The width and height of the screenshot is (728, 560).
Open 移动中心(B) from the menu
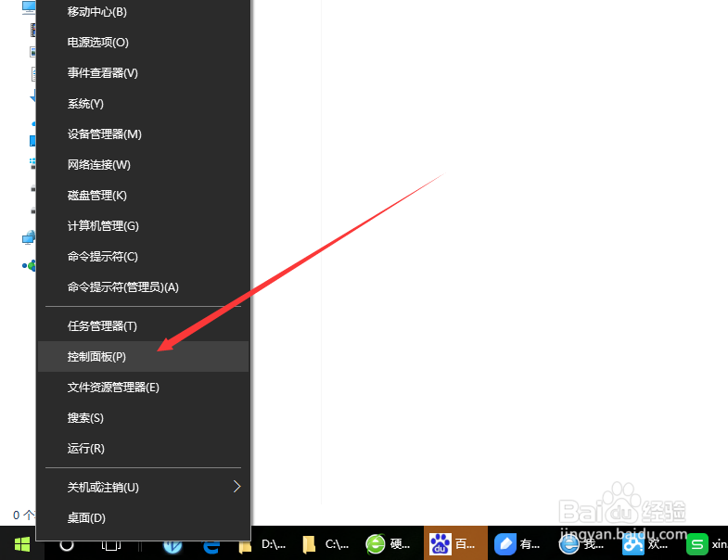click(x=143, y=12)
